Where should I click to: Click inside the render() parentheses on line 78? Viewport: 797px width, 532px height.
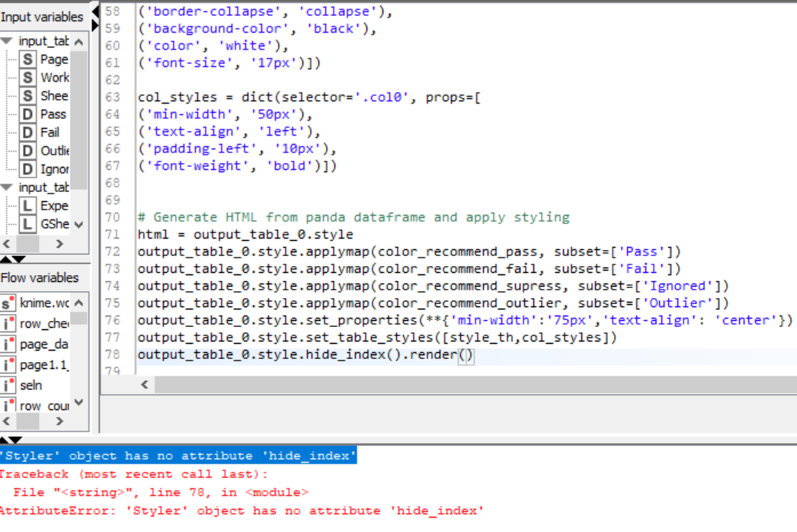point(466,356)
